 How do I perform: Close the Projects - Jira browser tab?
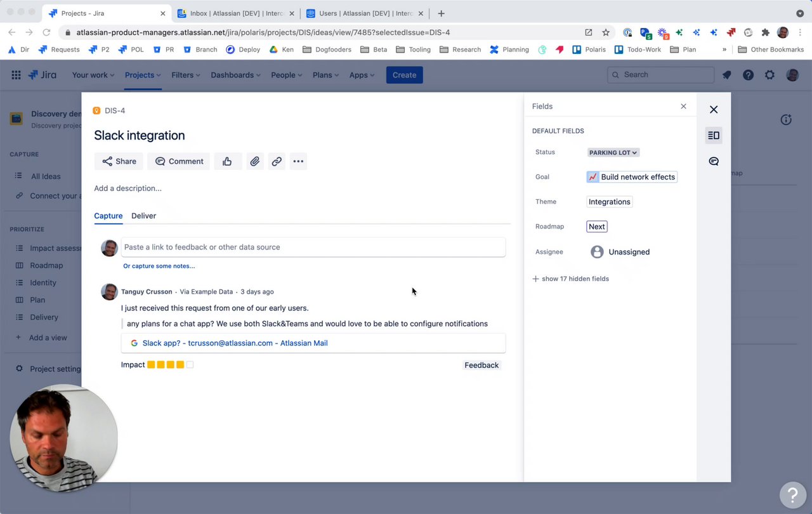tap(163, 13)
